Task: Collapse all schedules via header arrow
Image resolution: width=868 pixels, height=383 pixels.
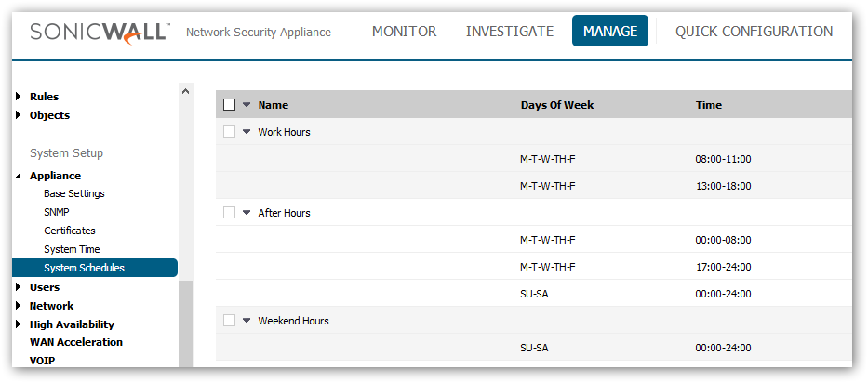Action: (x=247, y=105)
